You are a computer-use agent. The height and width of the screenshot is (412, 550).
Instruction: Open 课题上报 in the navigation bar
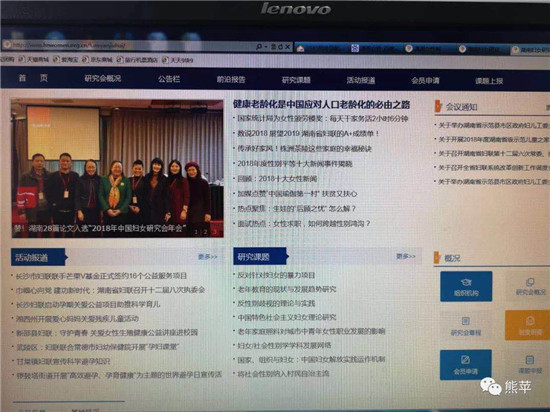[x=489, y=81]
